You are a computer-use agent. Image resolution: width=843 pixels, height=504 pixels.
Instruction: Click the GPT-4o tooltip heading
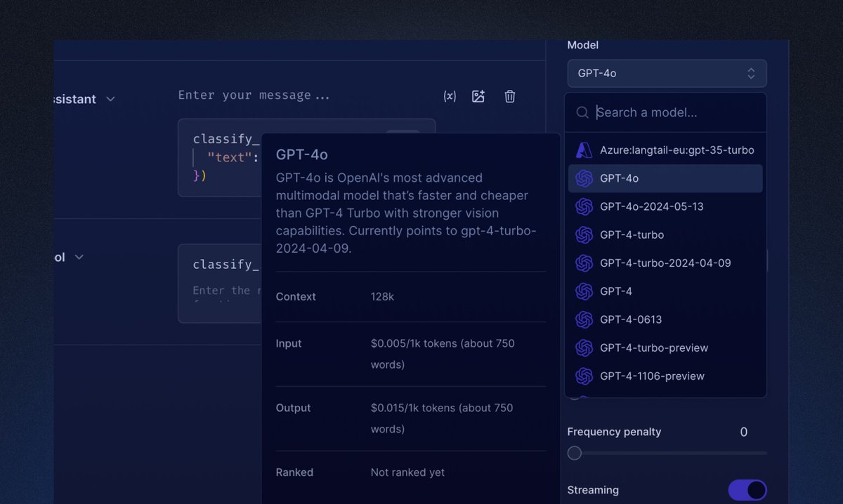pos(302,154)
